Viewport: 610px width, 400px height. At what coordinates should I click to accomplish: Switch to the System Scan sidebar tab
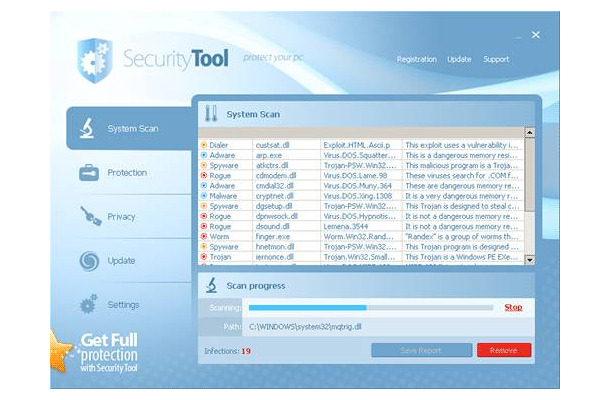(129, 128)
